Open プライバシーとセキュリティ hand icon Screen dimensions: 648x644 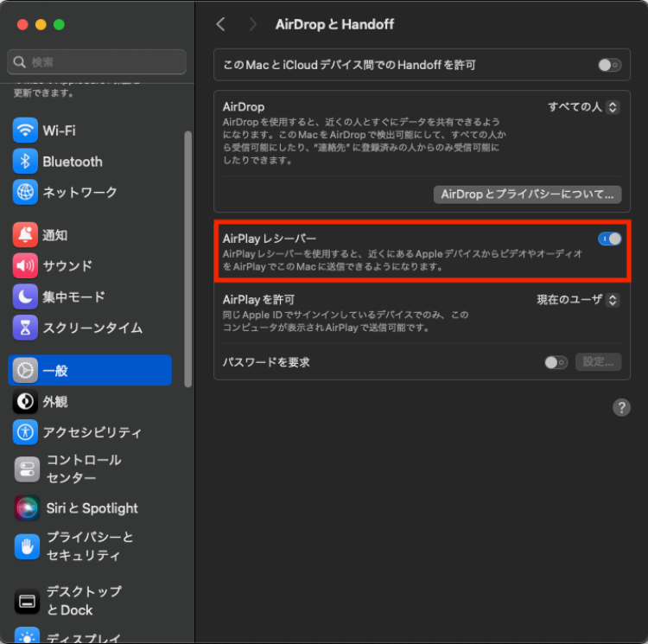27,546
